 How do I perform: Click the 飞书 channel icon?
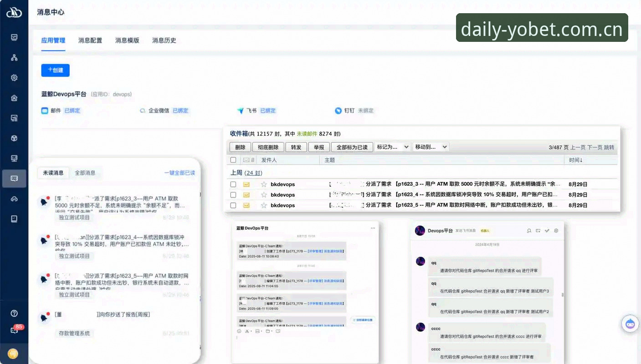click(241, 111)
